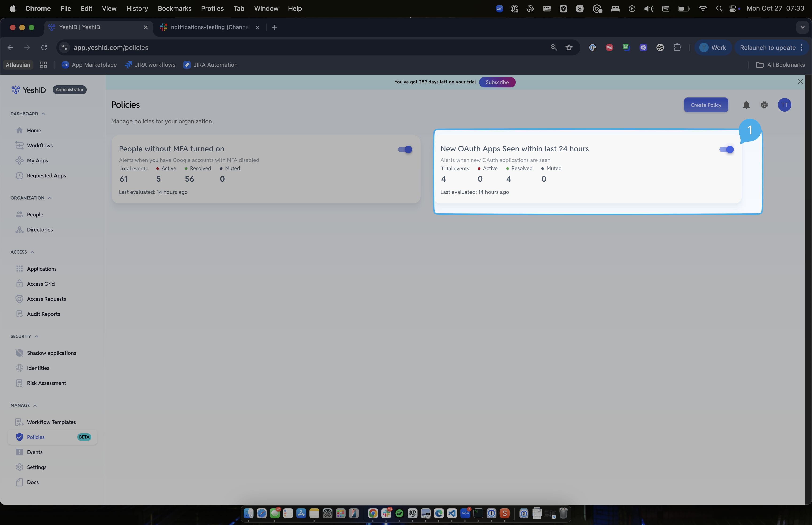Click the YeshID logo in sidebar

click(29, 90)
